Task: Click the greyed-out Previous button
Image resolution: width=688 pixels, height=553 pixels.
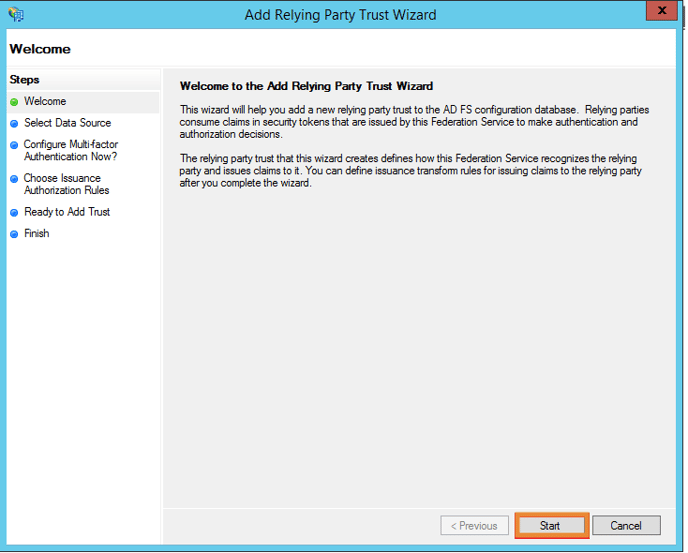Action: (474, 526)
